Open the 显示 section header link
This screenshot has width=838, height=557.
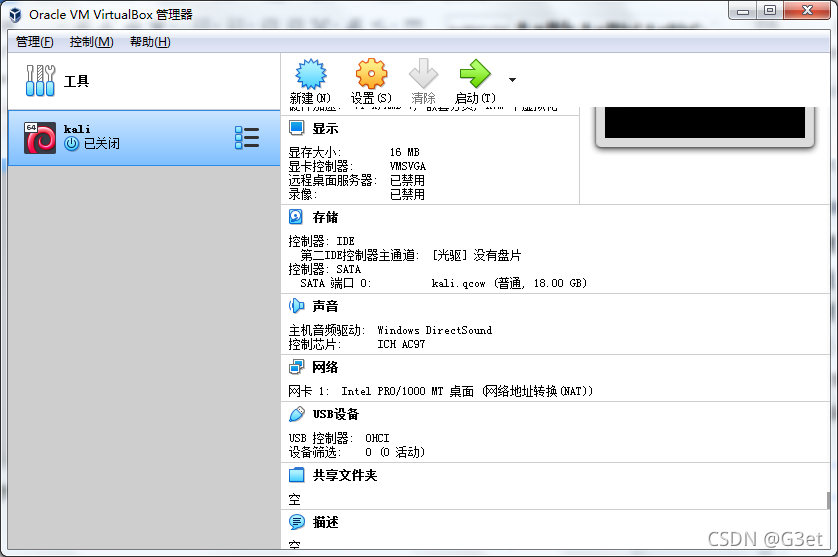[325, 128]
